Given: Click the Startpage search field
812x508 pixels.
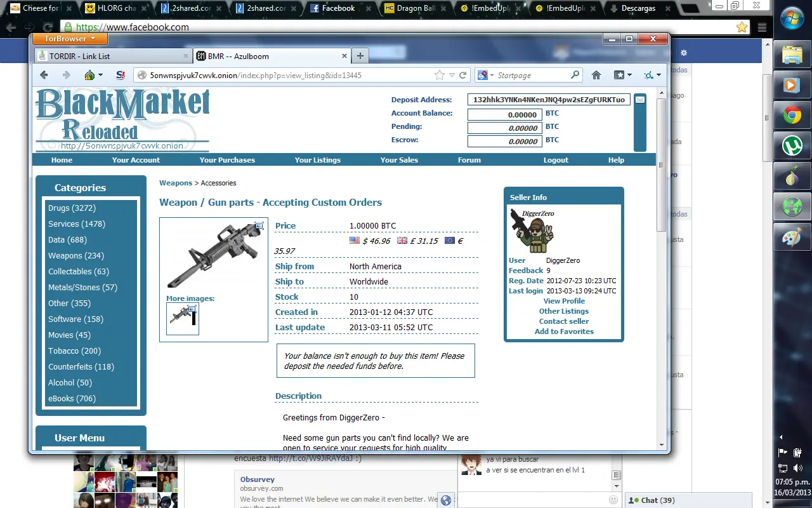Looking at the screenshot, I should click(x=532, y=75).
